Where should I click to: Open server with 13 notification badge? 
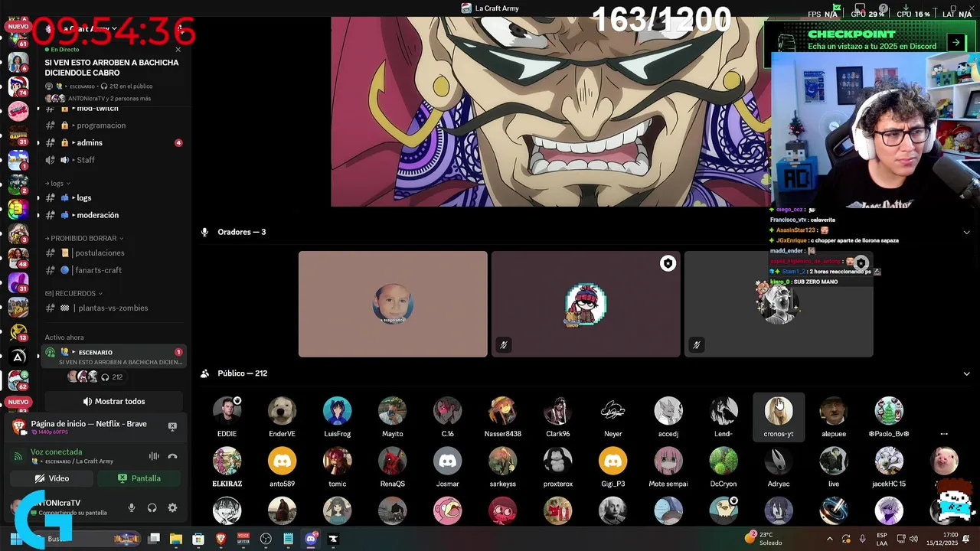click(x=18, y=331)
